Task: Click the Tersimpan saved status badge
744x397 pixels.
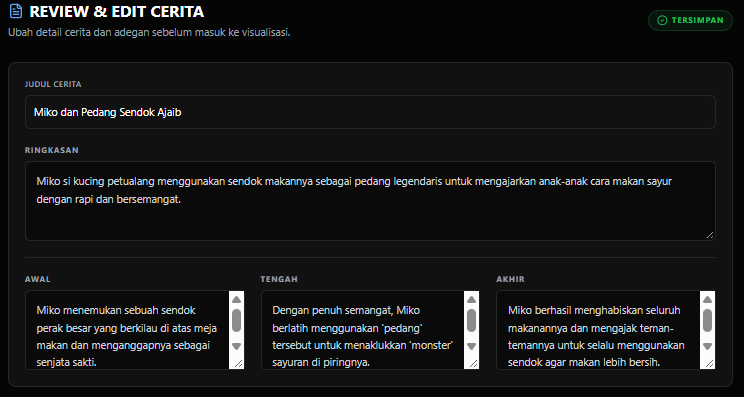Action: coord(690,20)
